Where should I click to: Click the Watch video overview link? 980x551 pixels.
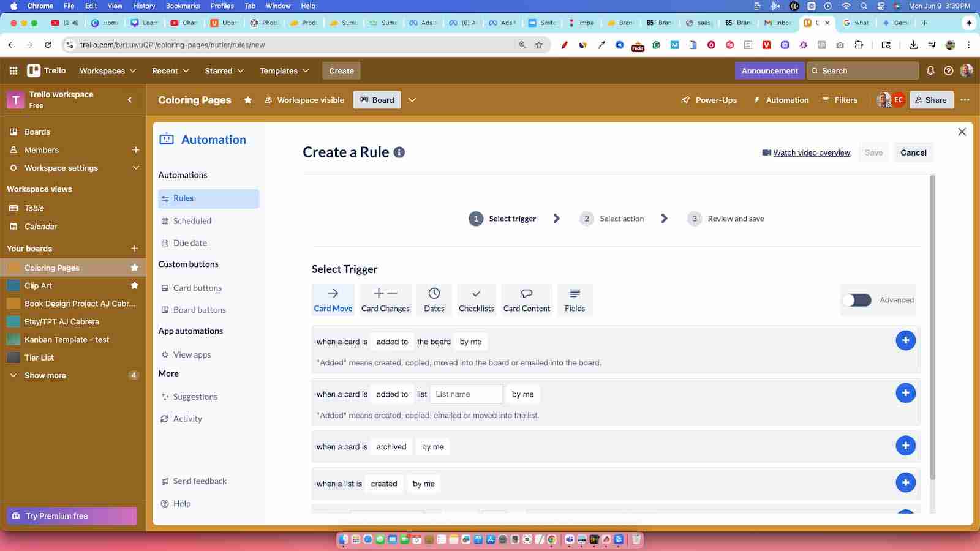pos(811,152)
